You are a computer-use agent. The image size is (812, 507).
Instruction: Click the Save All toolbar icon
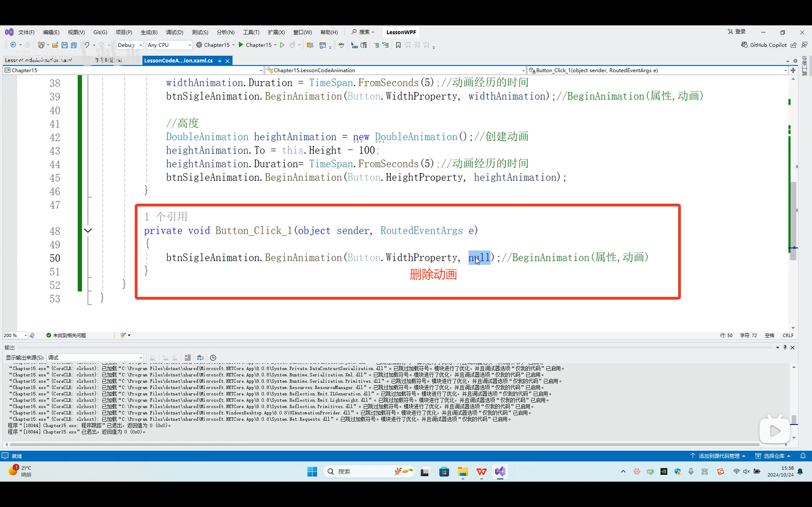coord(74,45)
